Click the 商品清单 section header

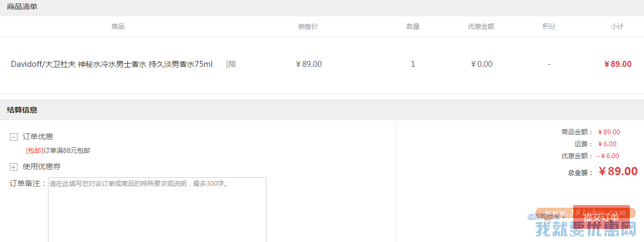(x=22, y=7)
